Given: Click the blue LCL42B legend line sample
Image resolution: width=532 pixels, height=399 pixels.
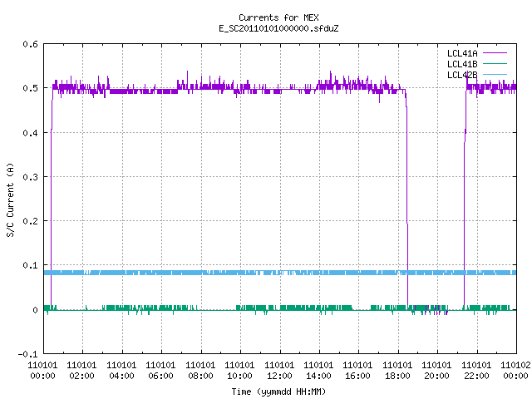Looking at the screenshot, I should pos(495,75).
